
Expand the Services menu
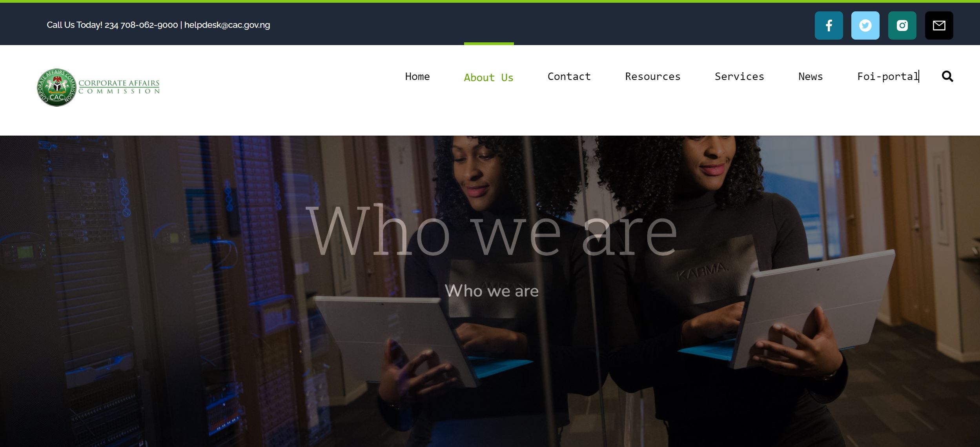(x=739, y=76)
